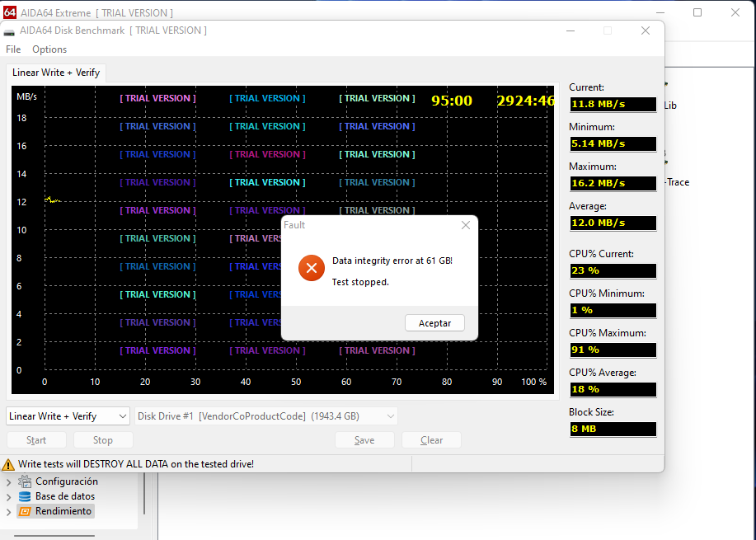The width and height of the screenshot is (756, 540).
Task: Click the Clear button
Action: [x=431, y=440]
